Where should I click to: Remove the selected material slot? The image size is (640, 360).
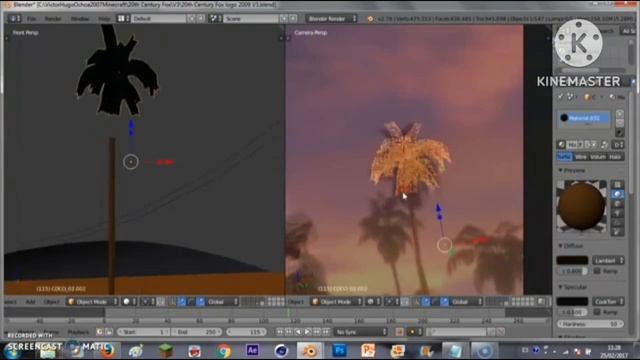pos(620,123)
